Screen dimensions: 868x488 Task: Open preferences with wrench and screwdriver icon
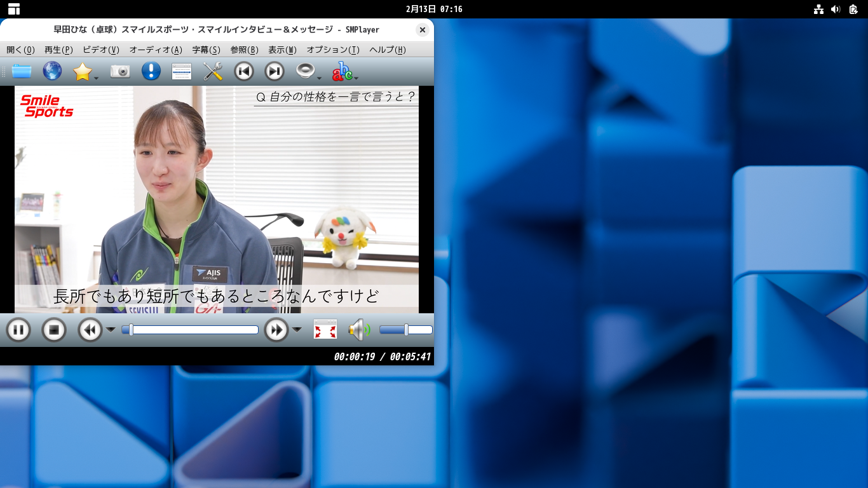pos(213,71)
